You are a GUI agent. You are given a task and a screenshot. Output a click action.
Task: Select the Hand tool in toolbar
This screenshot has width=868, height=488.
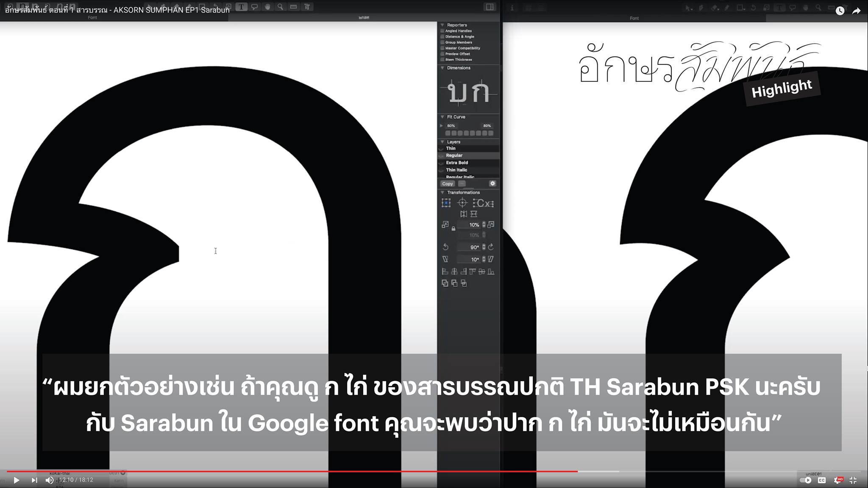[267, 7]
